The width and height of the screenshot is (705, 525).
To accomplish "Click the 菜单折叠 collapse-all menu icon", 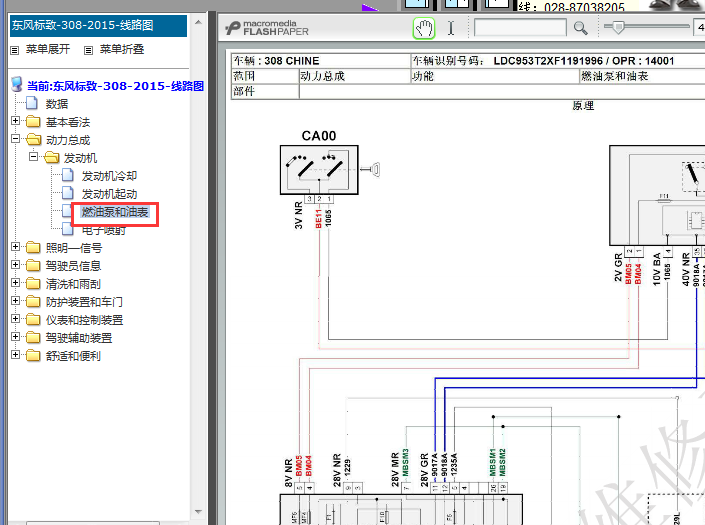I will [x=89, y=50].
